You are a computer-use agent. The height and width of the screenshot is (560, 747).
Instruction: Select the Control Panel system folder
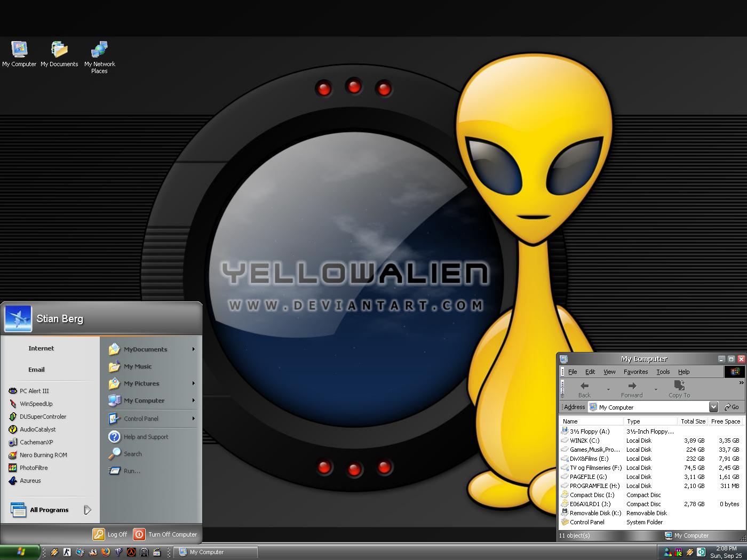(583, 522)
